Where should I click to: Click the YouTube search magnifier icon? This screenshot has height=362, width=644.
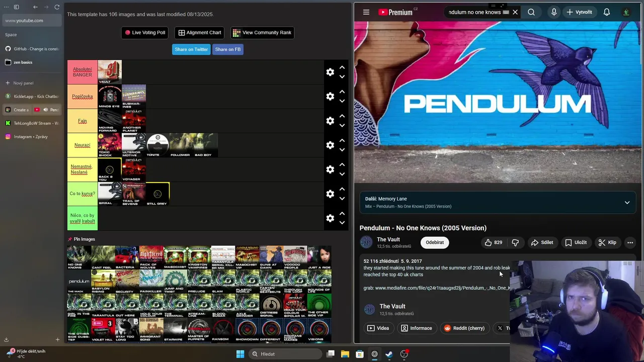click(x=531, y=12)
